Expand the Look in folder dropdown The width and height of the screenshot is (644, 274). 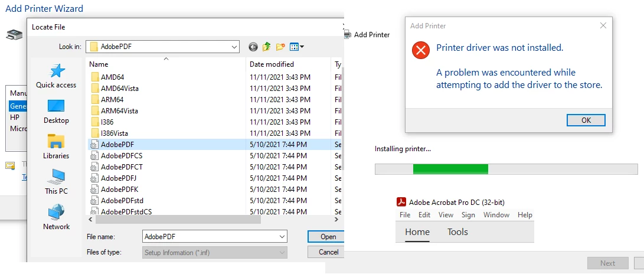234,47
